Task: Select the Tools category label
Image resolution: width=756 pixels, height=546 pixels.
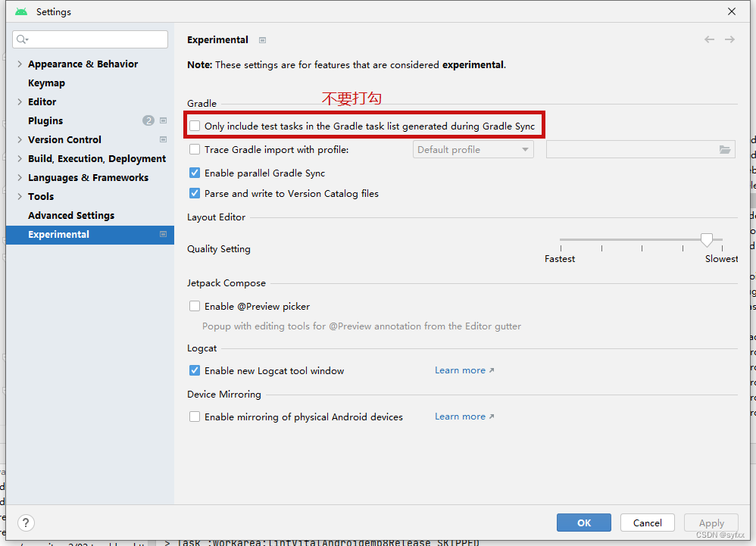Action: [41, 196]
